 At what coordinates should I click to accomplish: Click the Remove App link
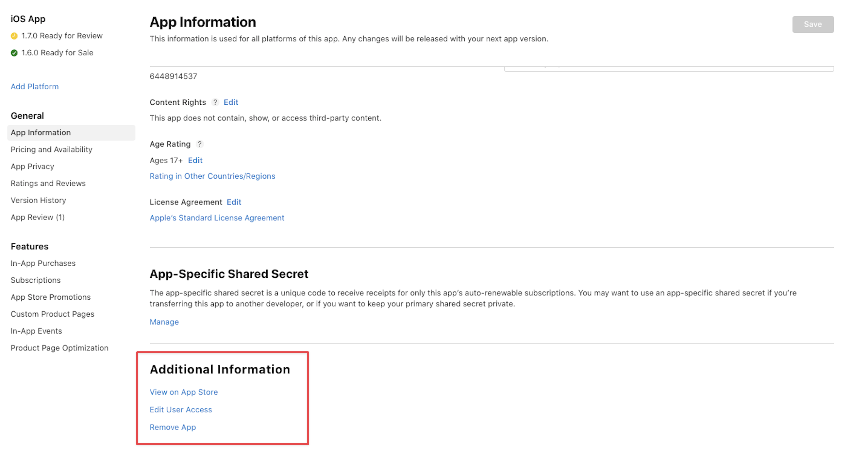173,427
